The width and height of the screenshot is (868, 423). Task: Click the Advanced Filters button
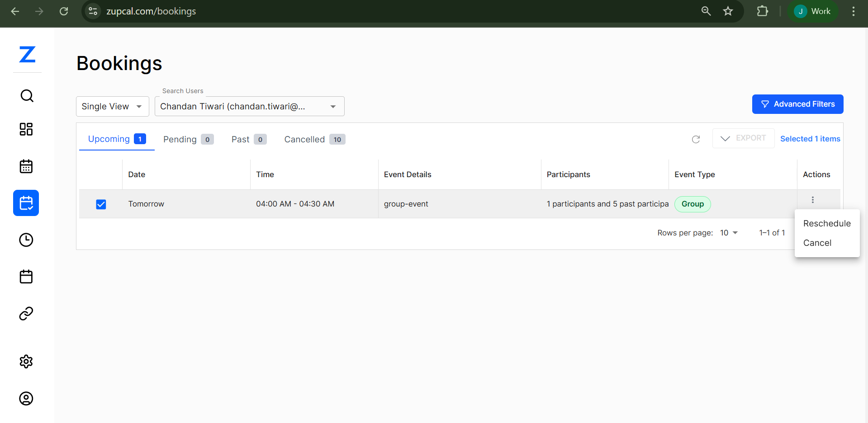[x=797, y=104]
